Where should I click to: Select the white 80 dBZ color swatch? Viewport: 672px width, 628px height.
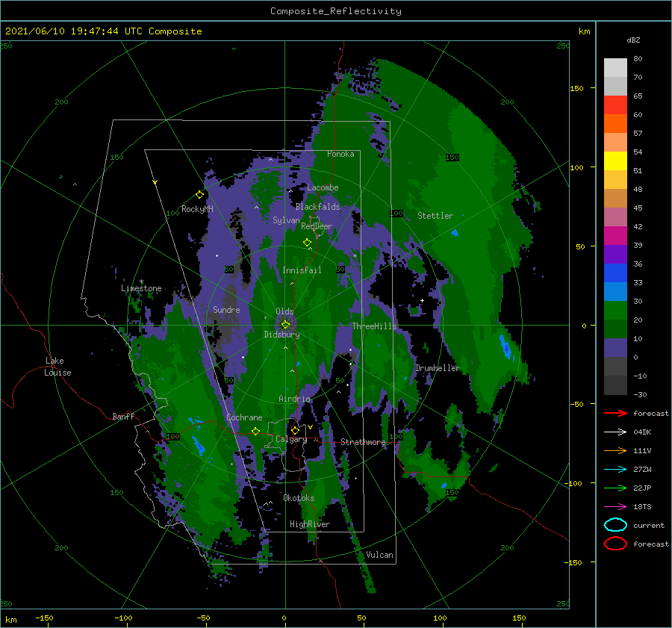pyautogui.click(x=615, y=67)
